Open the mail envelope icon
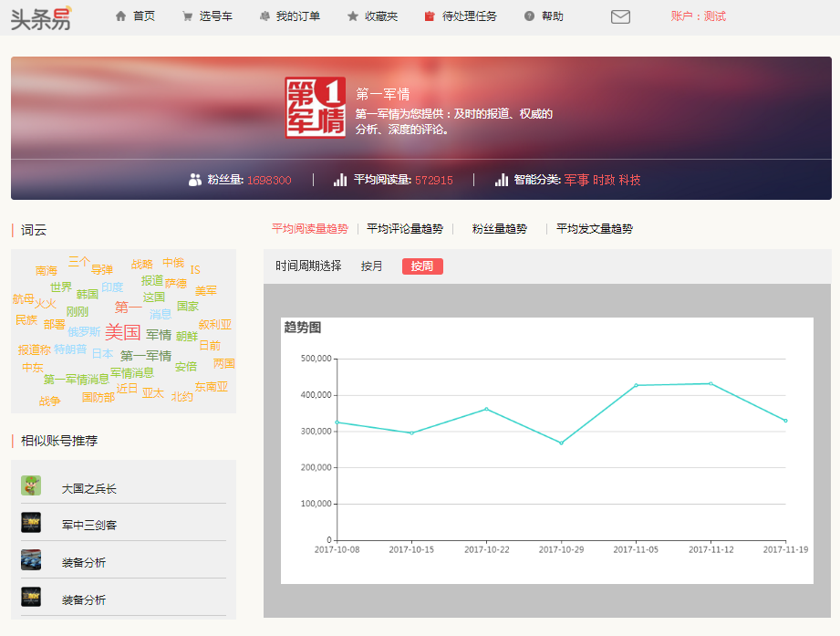Screen dimensions: 840x636 point(620,16)
